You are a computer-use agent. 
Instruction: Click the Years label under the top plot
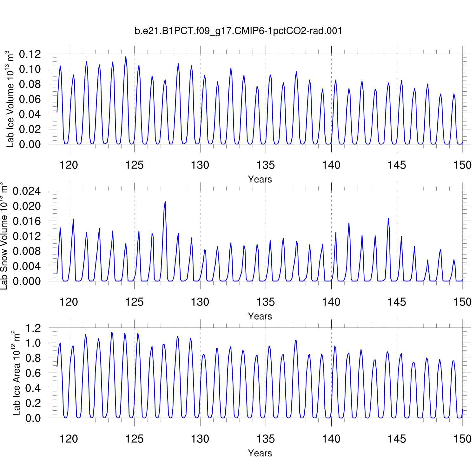(260, 179)
